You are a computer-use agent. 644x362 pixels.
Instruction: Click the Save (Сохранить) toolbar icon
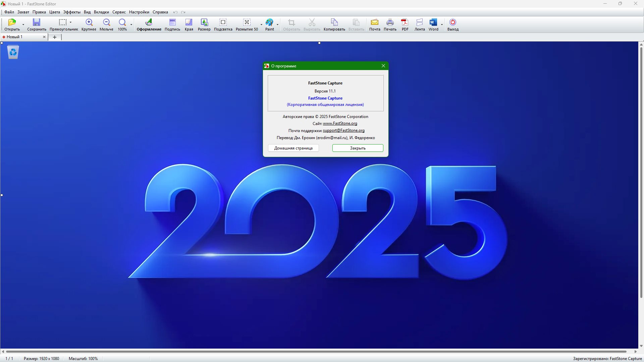pyautogui.click(x=37, y=22)
